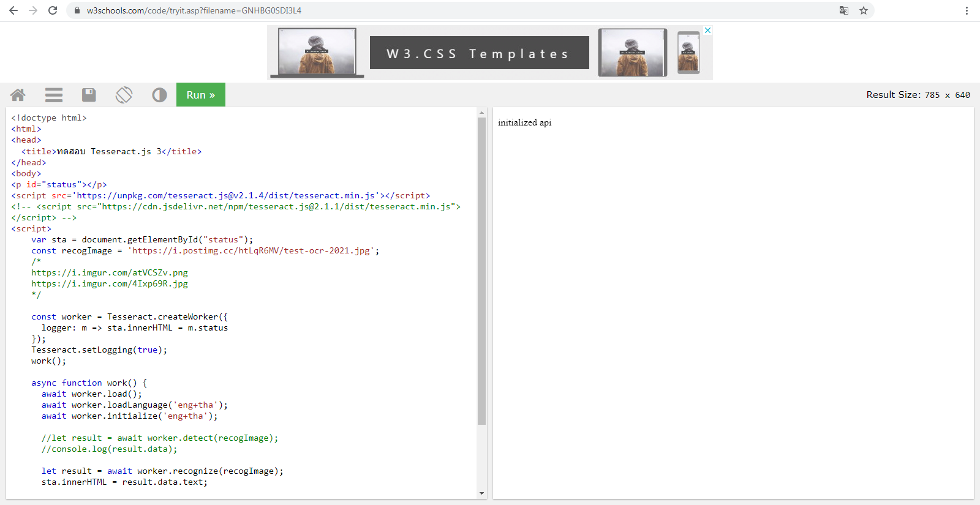The height and width of the screenshot is (505, 980).
Task: Click the 'work();' call line
Action: pyautogui.click(x=48, y=361)
